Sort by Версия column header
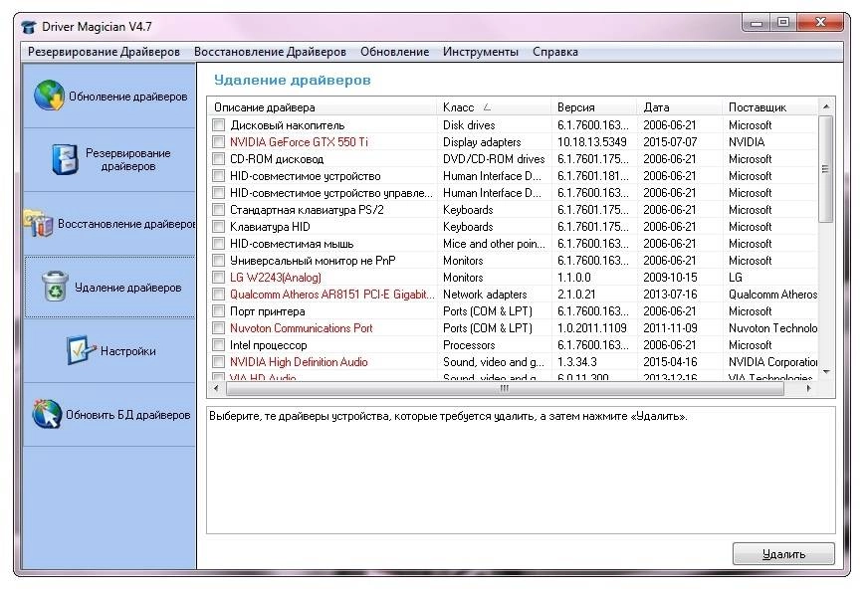 coord(594,106)
